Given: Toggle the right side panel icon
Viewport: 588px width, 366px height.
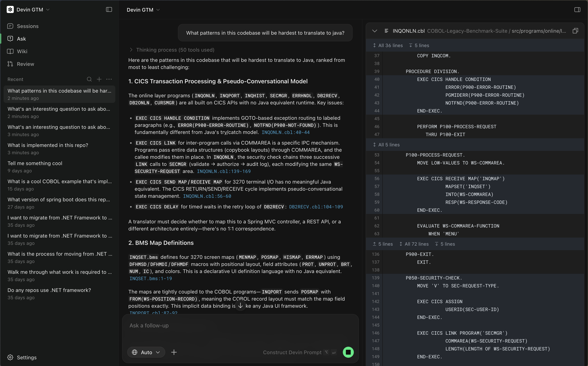Looking at the screenshot, I should point(577,10).
